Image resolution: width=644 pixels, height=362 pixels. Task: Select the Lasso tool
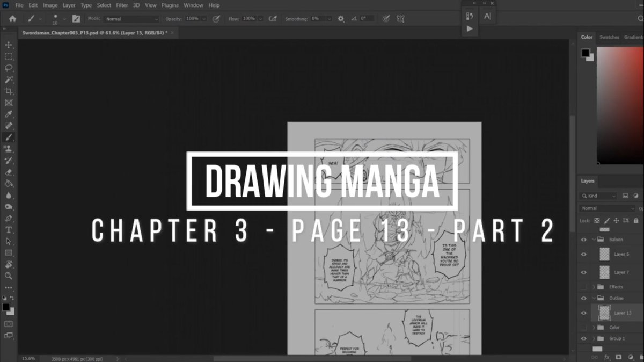pos(9,68)
